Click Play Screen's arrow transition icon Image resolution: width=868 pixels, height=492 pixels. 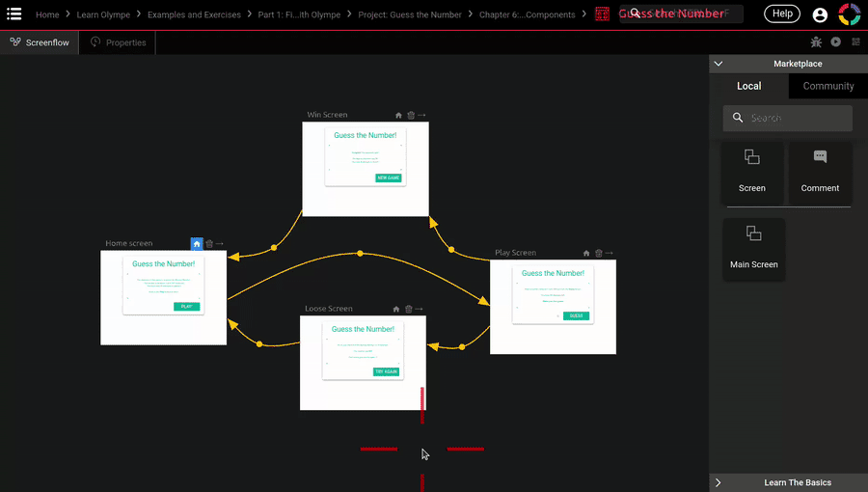pyautogui.click(x=610, y=253)
